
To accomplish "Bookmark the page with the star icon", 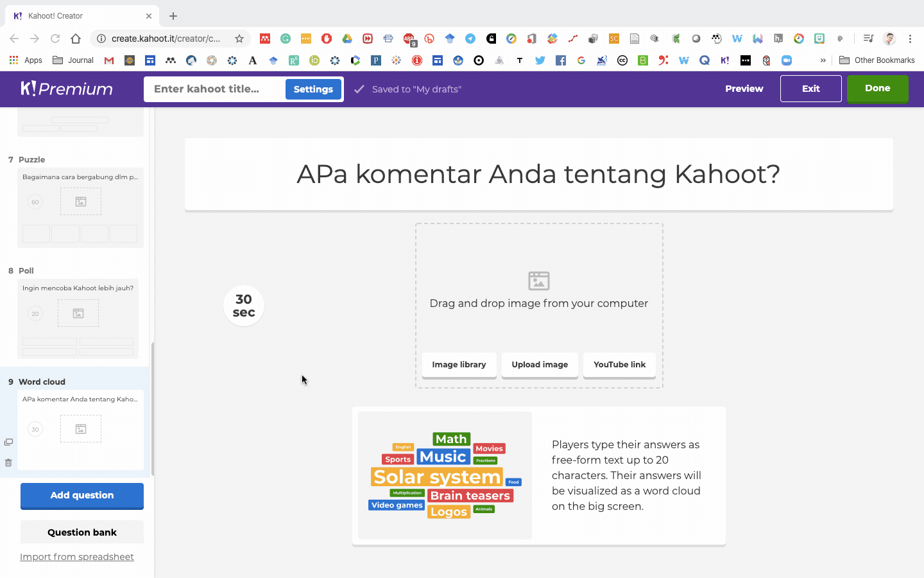I will pyautogui.click(x=239, y=39).
